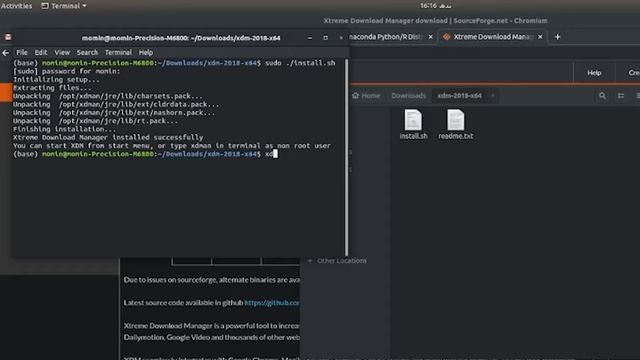This screenshot has height=360, width=640.
Task: Click the back arrow left of File menu
Action: [5, 53]
